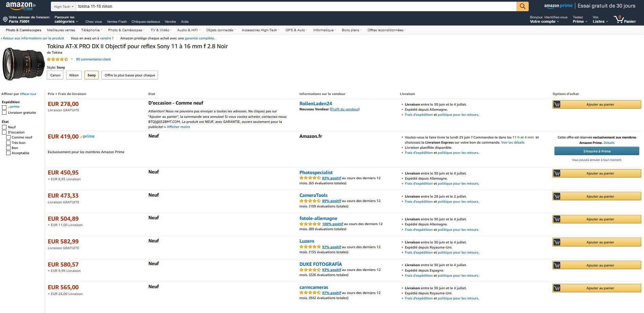This screenshot has width=644, height=313.
Task: Check the D'occasion condition checkbox
Action: [4, 132]
